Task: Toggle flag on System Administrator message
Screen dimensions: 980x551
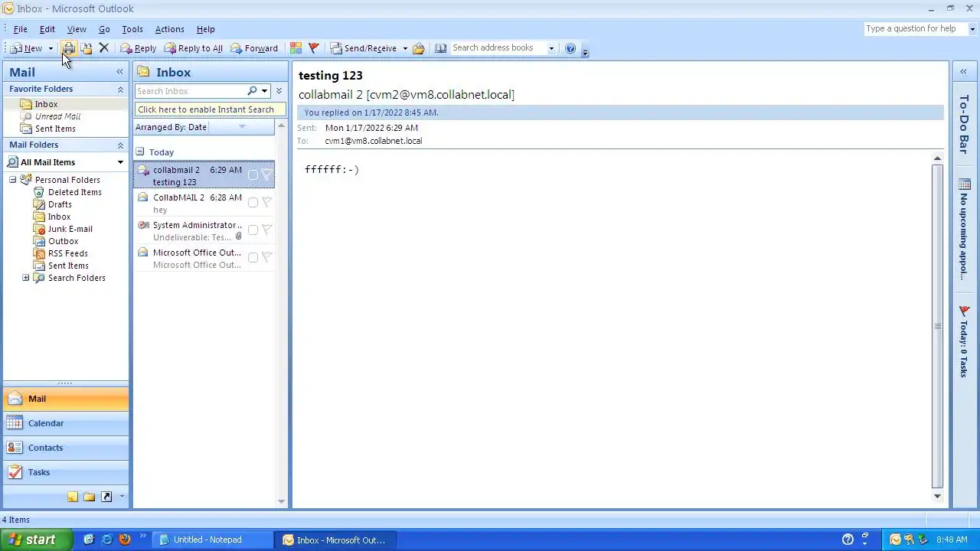Action: point(266,230)
